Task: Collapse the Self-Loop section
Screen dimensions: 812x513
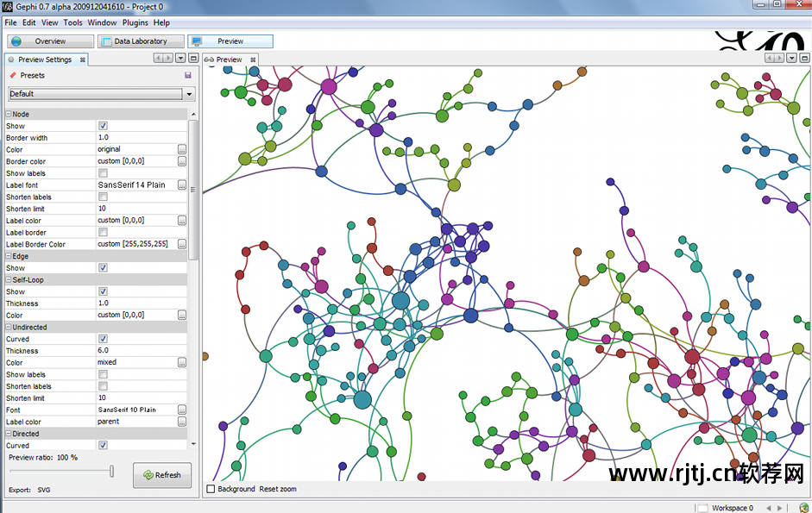Action: pyautogui.click(x=9, y=279)
